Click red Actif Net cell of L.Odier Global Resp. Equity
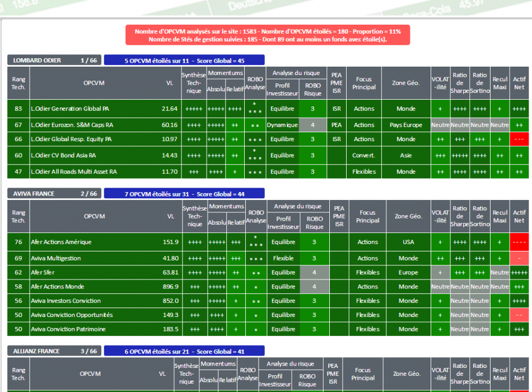Screen dimensions: 532x392 click(519, 139)
